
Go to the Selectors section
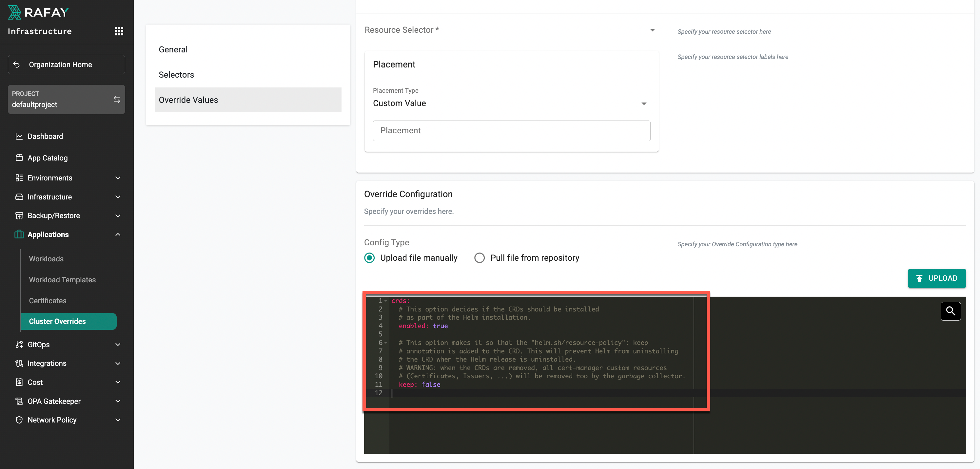(x=248, y=75)
